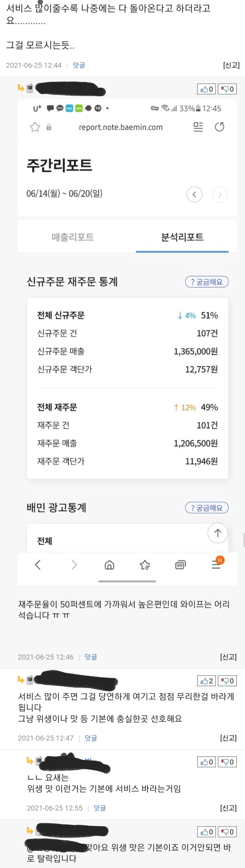The height and width of the screenshot is (868, 245).
Task: Select the 분석리포트 tab
Action: point(182,237)
